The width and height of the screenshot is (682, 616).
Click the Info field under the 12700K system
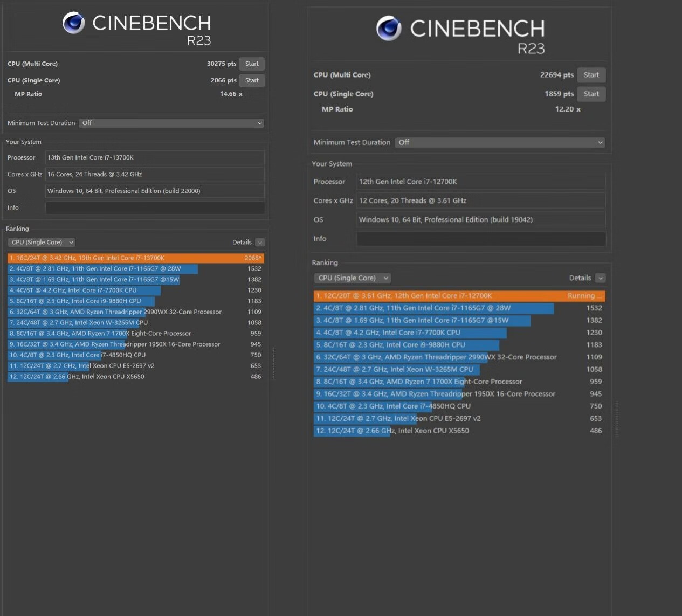point(481,239)
